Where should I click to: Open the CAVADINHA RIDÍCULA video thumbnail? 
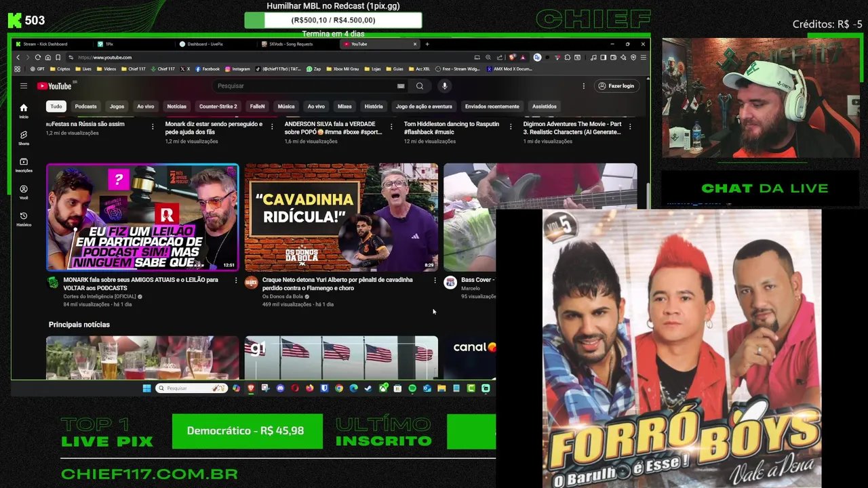point(341,217)
